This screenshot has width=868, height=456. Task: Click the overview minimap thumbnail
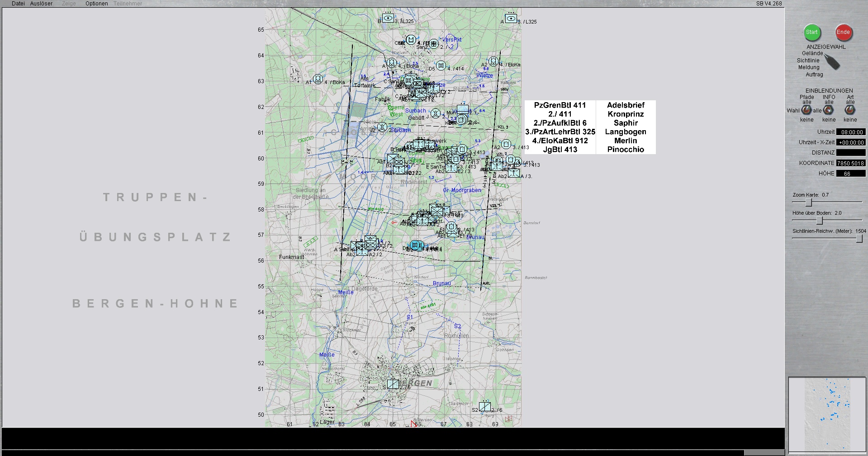[827, 414]
